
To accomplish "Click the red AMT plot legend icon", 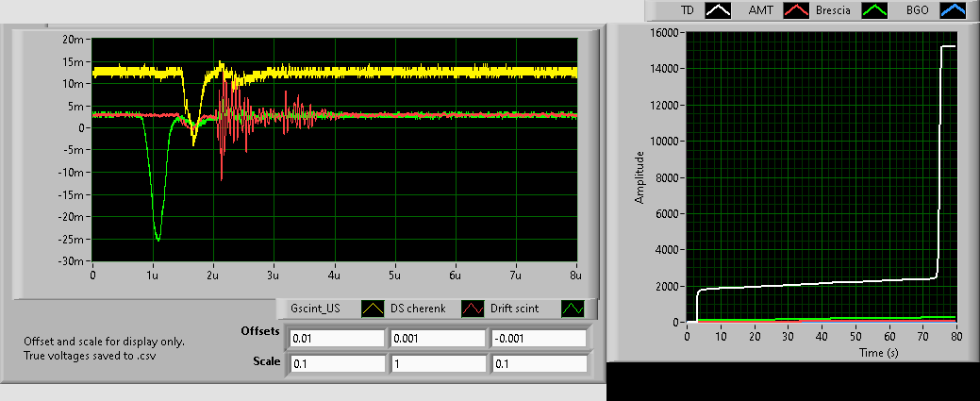I will (x=798, y=10).
